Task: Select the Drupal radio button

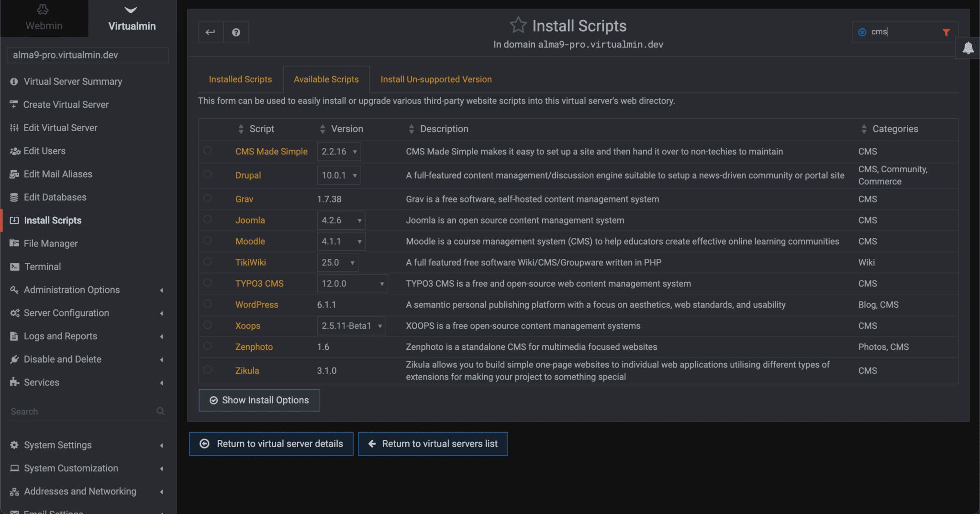Action: click(208, 175)
